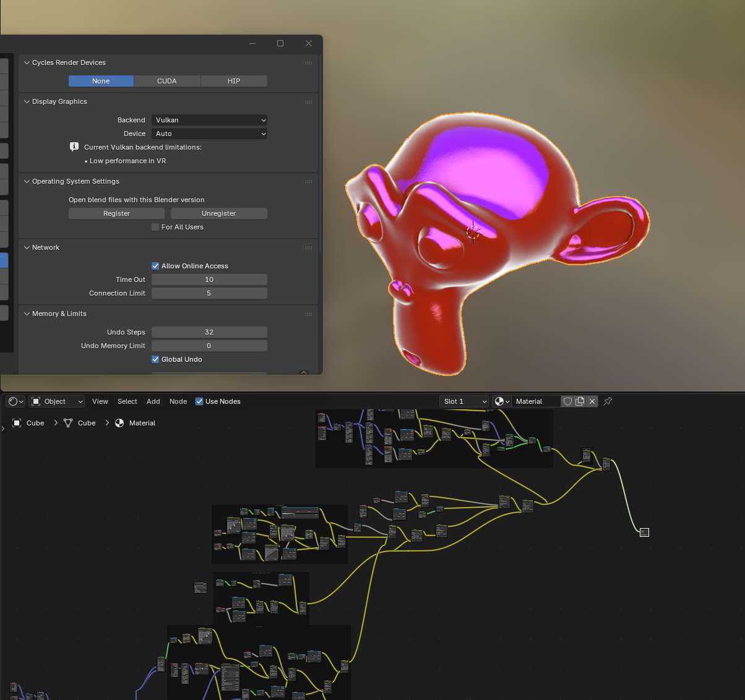Toggle the fake user shield icon
Screen dimensions: 745x700
[x=567, y=401]
